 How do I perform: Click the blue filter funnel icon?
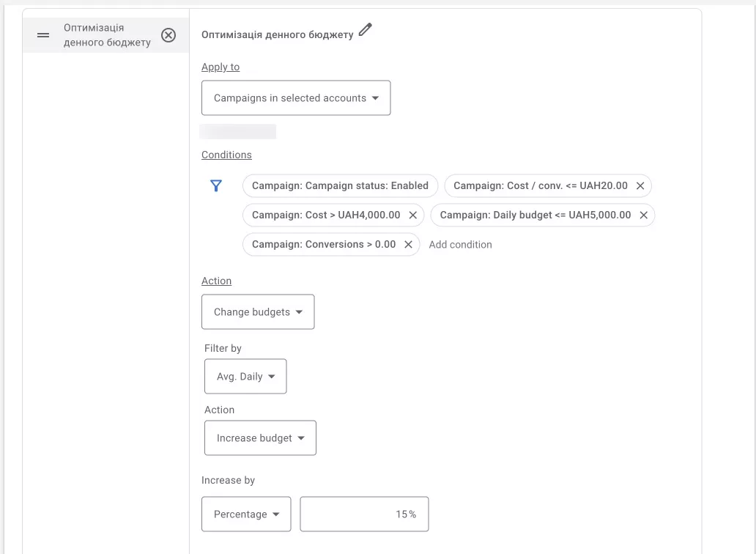point(216,185)
